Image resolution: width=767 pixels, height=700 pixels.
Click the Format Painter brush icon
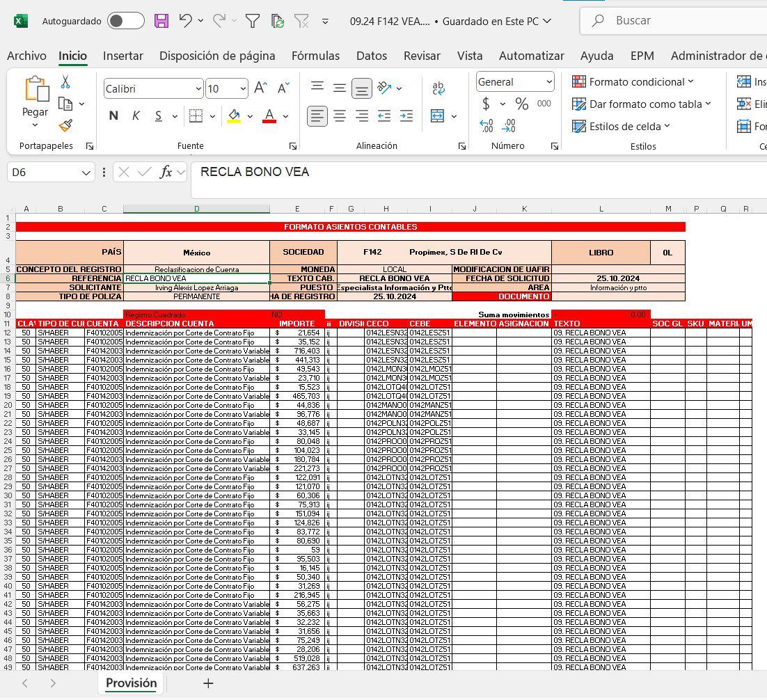click(x=65, y=125)
